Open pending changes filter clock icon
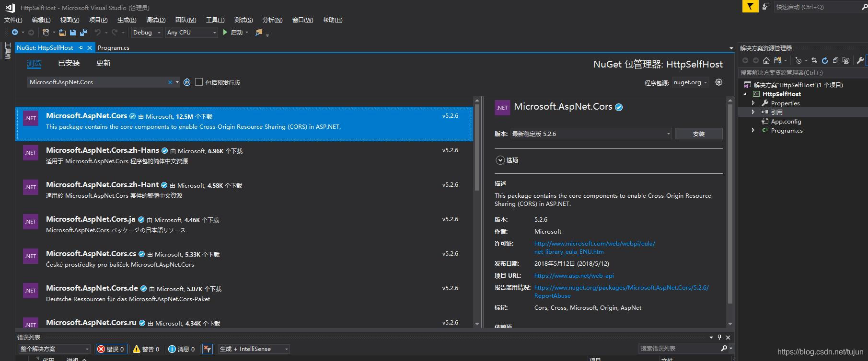 point(799,60)
